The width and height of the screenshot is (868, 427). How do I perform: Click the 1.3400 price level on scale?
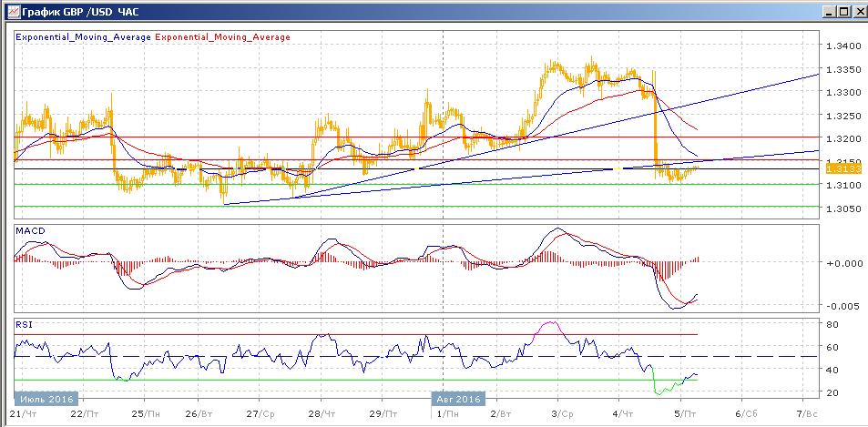[841, 46]
